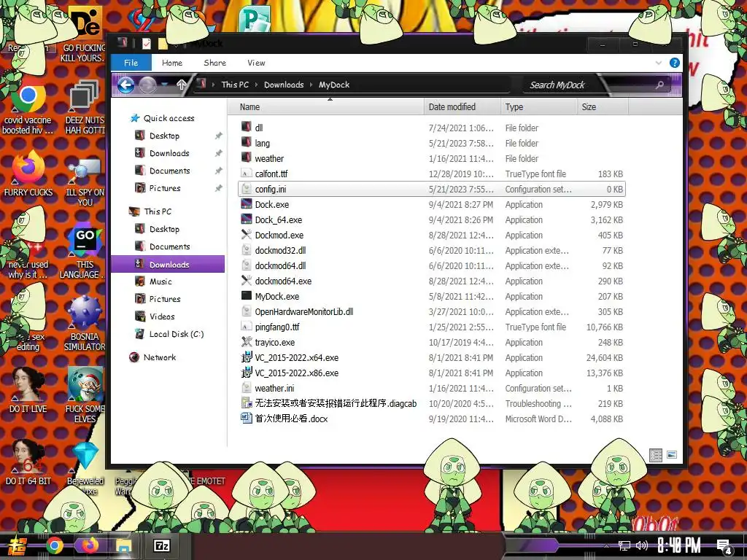This screenshot has height=560, width=747.
Task: Select the weather.ini file name
Action: (274, 388)
